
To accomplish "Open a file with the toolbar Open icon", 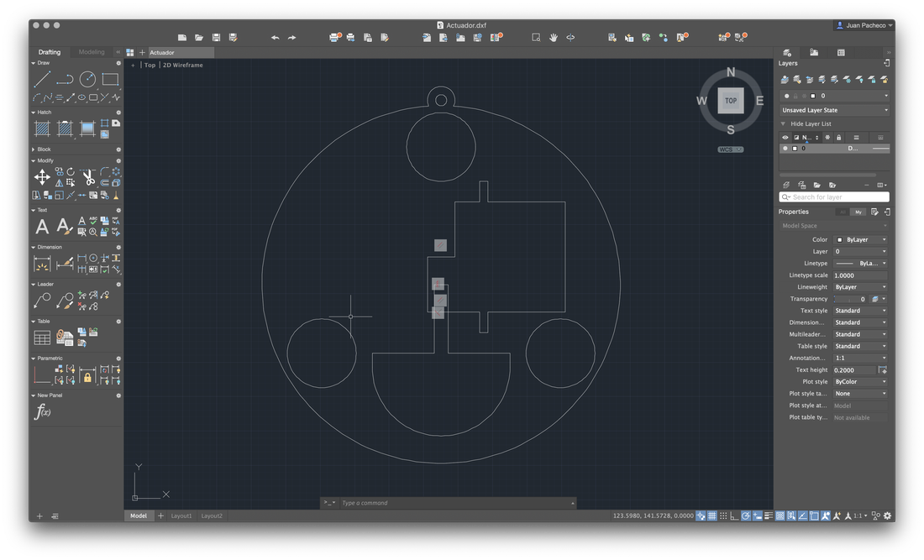I will (199, 38).
